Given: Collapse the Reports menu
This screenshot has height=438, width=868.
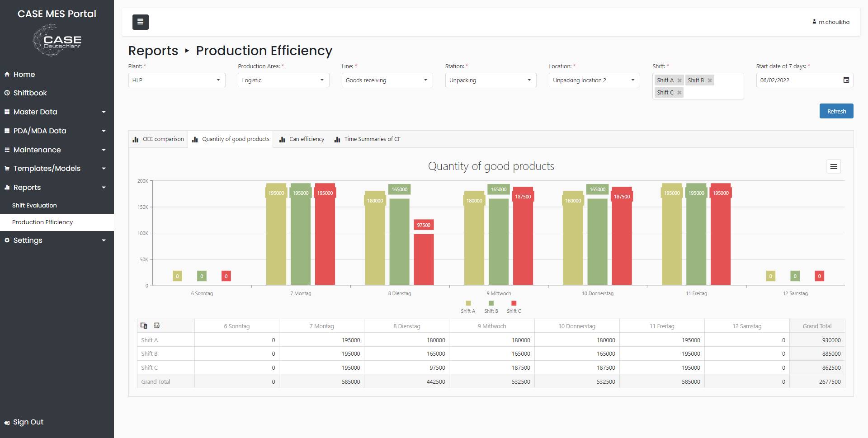Looking at the screenshot, I should pyautogui.click(x=57, y=187).
